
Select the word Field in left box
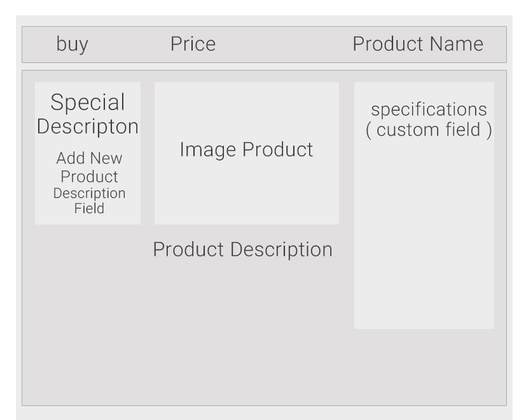[89, 208]
